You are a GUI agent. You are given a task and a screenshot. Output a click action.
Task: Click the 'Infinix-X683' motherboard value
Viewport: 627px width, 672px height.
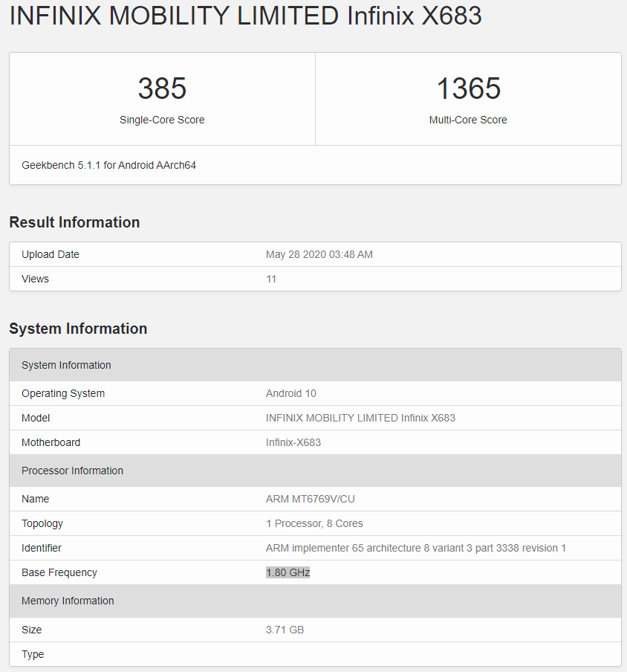click(x=293, y=442)
